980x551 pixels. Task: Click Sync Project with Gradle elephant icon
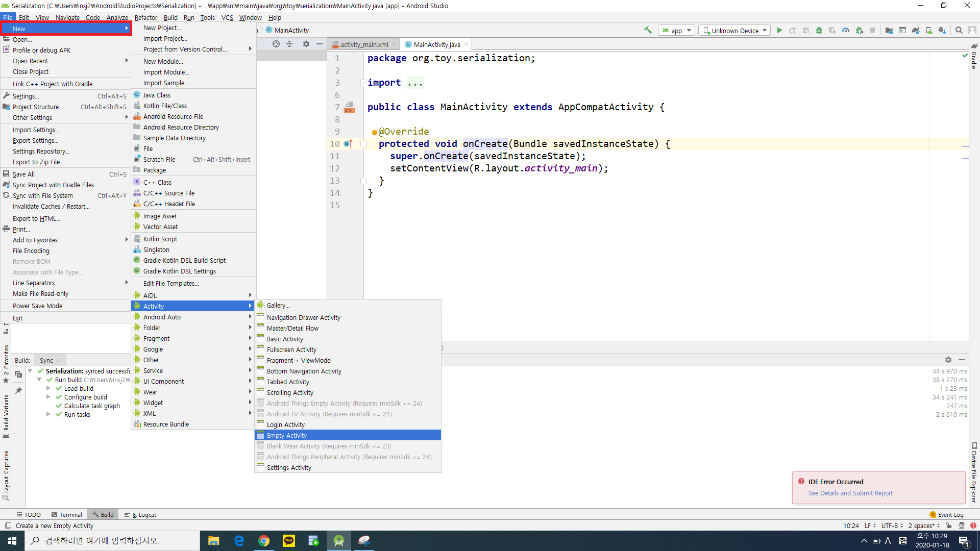click(x=916, y=30)
